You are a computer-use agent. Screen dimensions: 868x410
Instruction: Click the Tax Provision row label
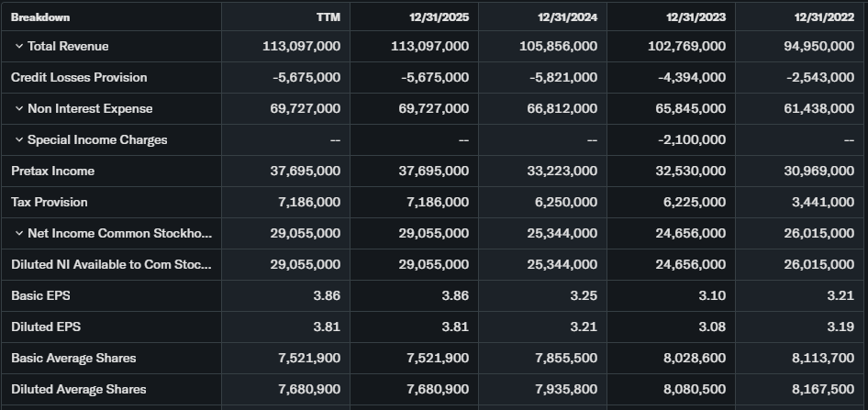point(50,203)
